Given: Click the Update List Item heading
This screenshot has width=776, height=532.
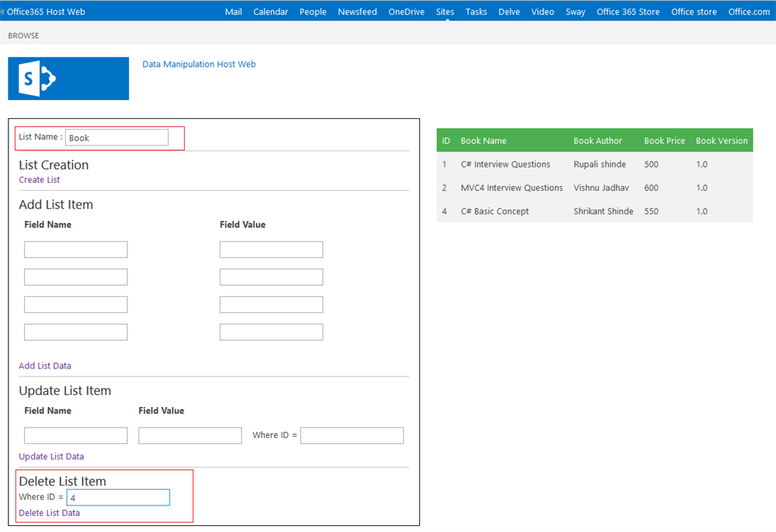Looking at the screenshot, I should tap(65, 390).
